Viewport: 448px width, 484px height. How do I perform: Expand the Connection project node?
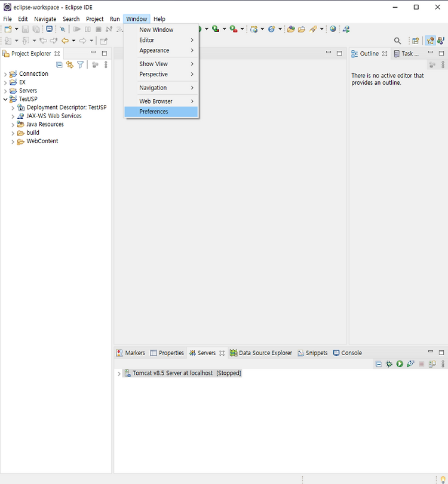pyautogui.click(x=5, y=74)
